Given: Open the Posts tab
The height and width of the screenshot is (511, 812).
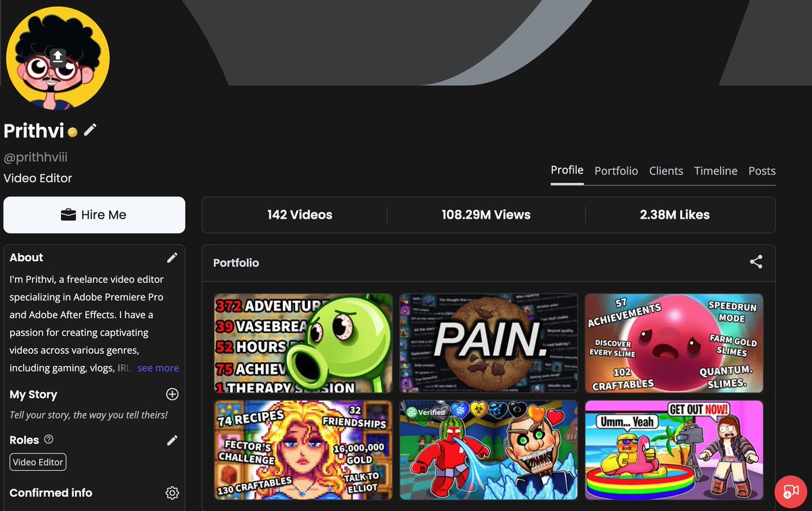Looking at the screenshot, I should point(762,171).
